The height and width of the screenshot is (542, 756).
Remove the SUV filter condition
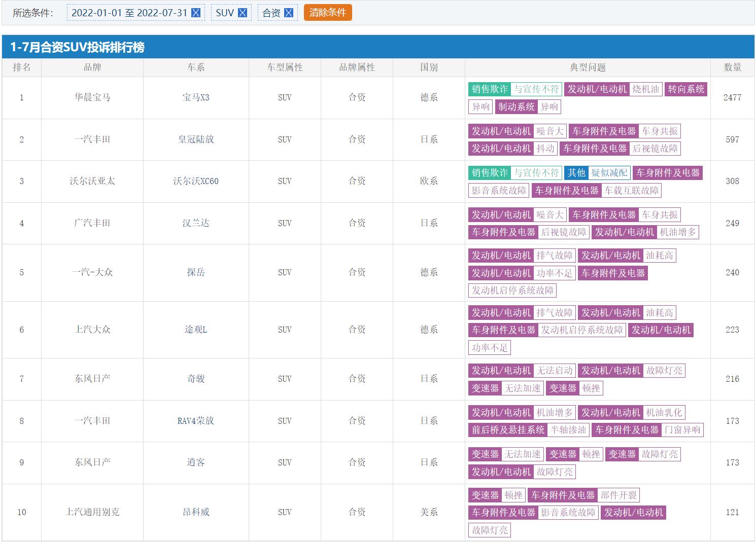[243, 13]
